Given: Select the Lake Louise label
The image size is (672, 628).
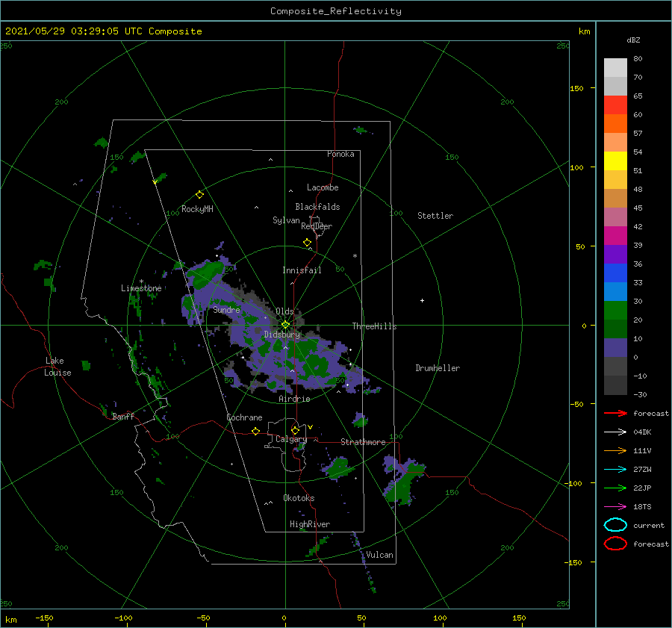Looking at the screenshot, I should [x=57, y=367].
